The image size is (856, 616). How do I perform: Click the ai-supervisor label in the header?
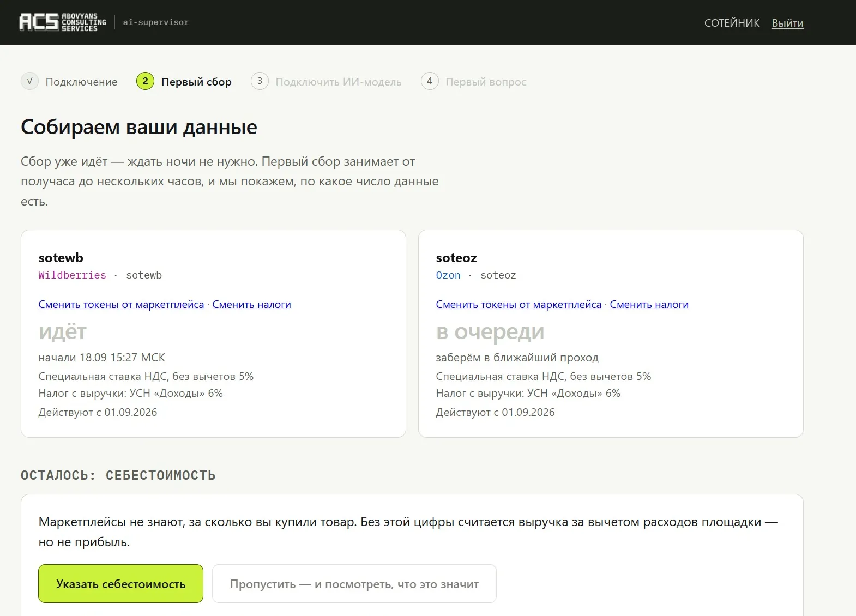(x=156, y=22)
